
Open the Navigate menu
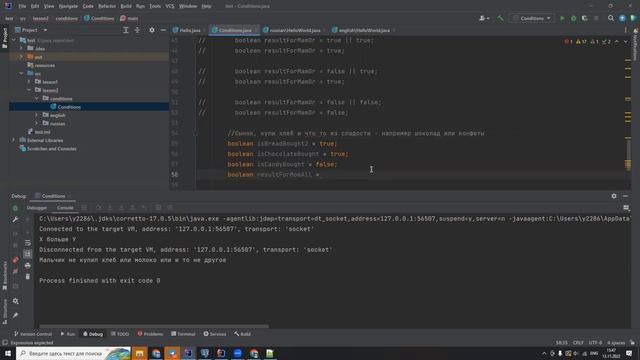pos(68,6)
